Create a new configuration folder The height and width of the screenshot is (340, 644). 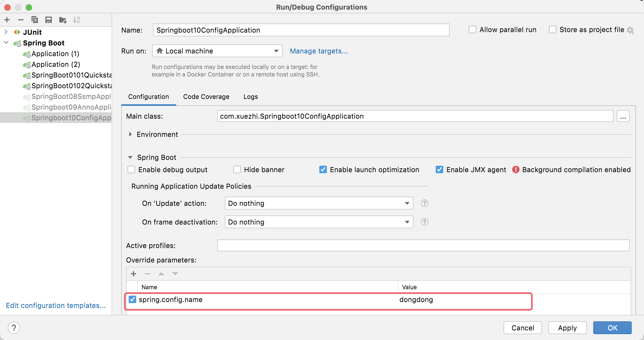(63, 20)
